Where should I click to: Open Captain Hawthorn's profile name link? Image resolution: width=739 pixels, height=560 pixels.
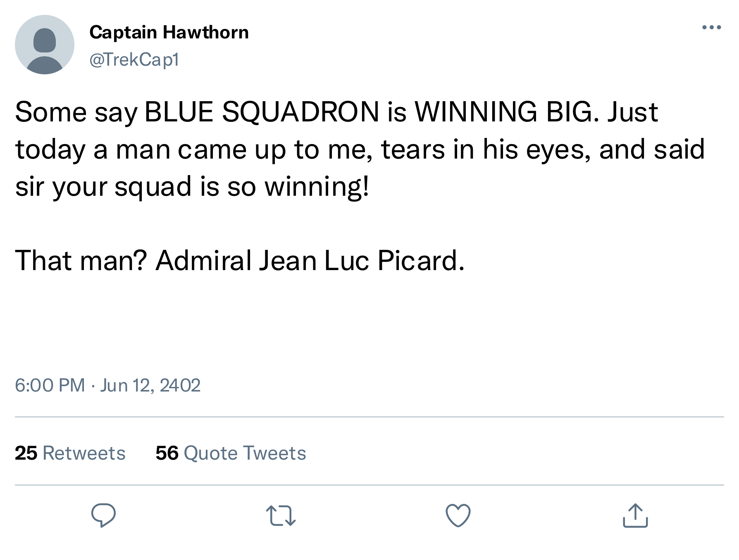point(169,32)
